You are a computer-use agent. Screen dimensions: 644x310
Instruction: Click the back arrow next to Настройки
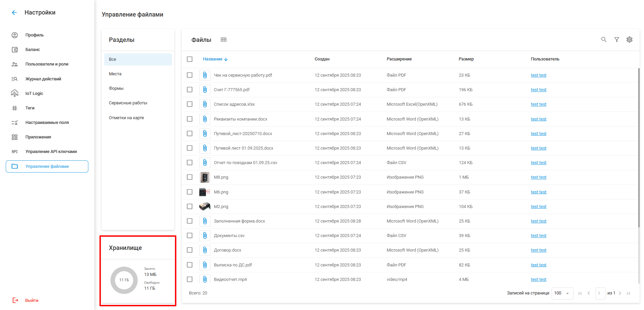pos(14,12)
